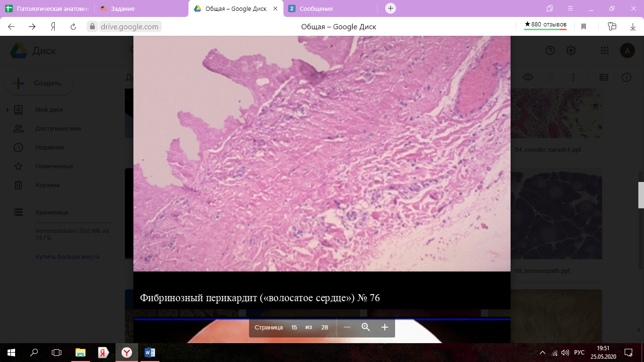Open Доступные мне in the sidebar
The width and height of the screenshot is (644, 362).
tap(58, 129)
